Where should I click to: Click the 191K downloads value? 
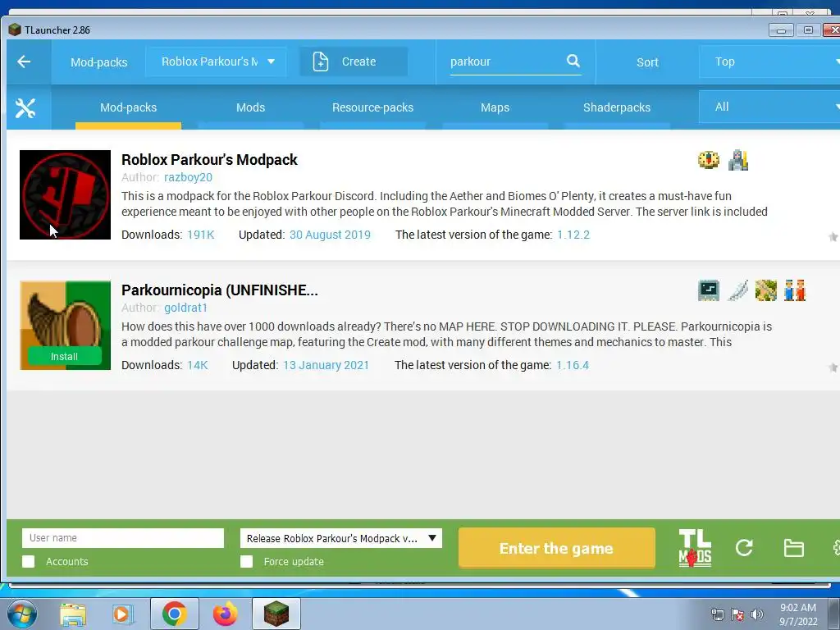tap(200, 235)
